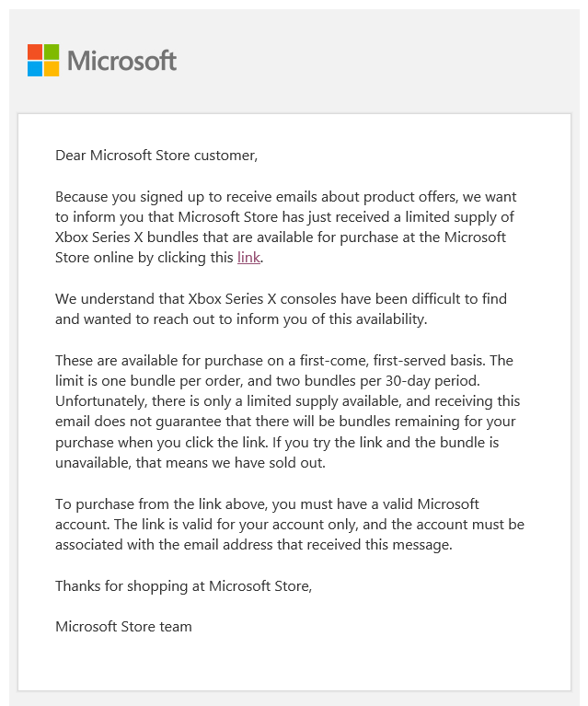Click the green square in Microsoft logo
This screenshot has height=706, width=588.
[x=52, y=52]
